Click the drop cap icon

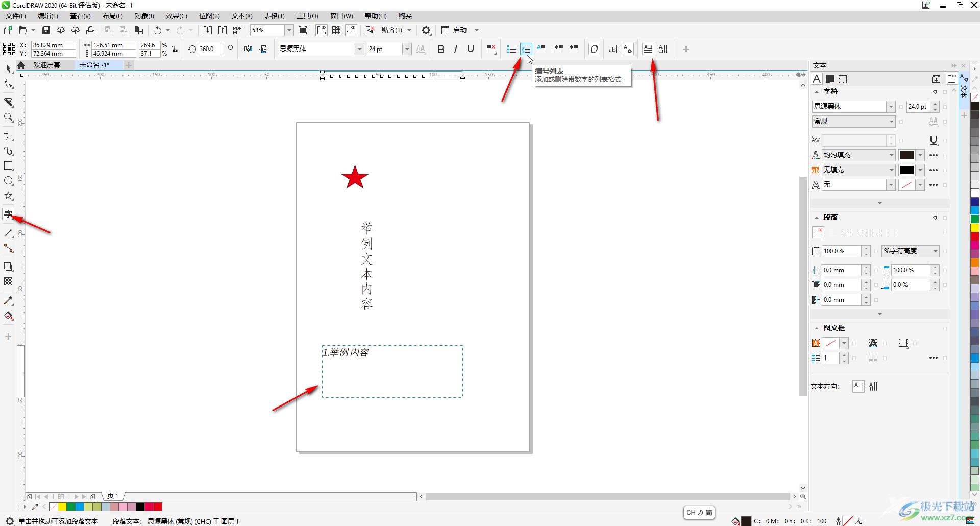tap(541, 49)
